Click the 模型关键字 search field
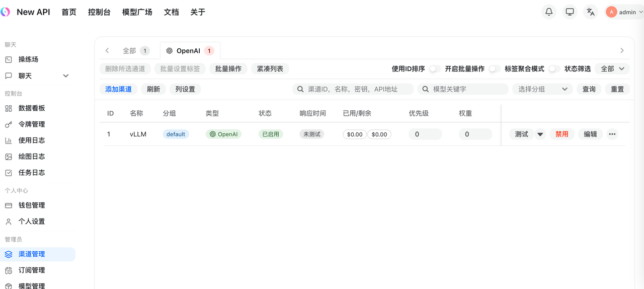Viewport: 644px width, 289px height. point(468,89)
